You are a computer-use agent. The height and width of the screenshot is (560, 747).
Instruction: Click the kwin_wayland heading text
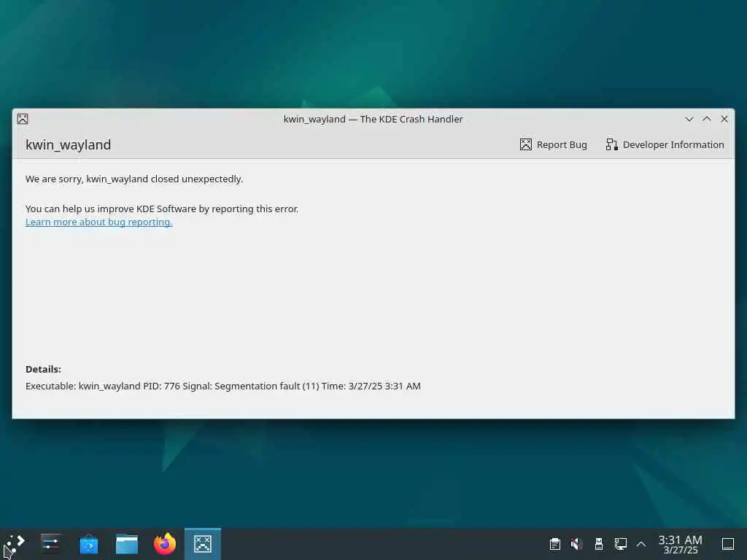tap(68, 145)
